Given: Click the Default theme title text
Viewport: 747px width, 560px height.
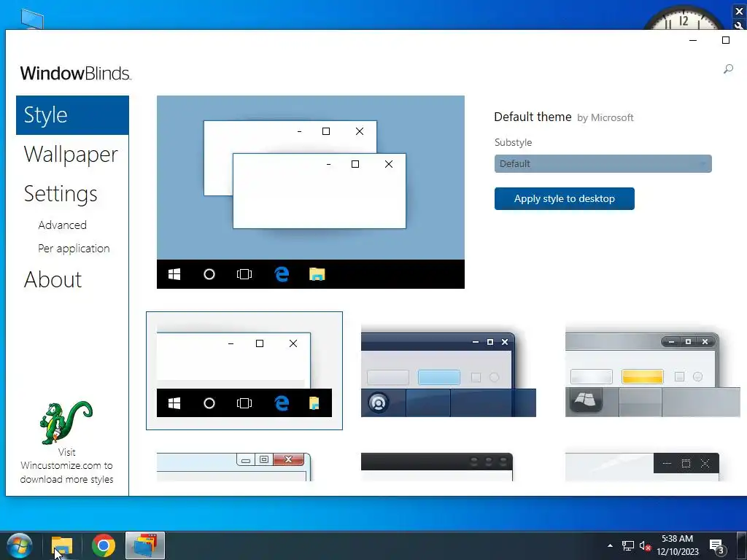Looking at the screenshot, I should click(x=533, y=117).
